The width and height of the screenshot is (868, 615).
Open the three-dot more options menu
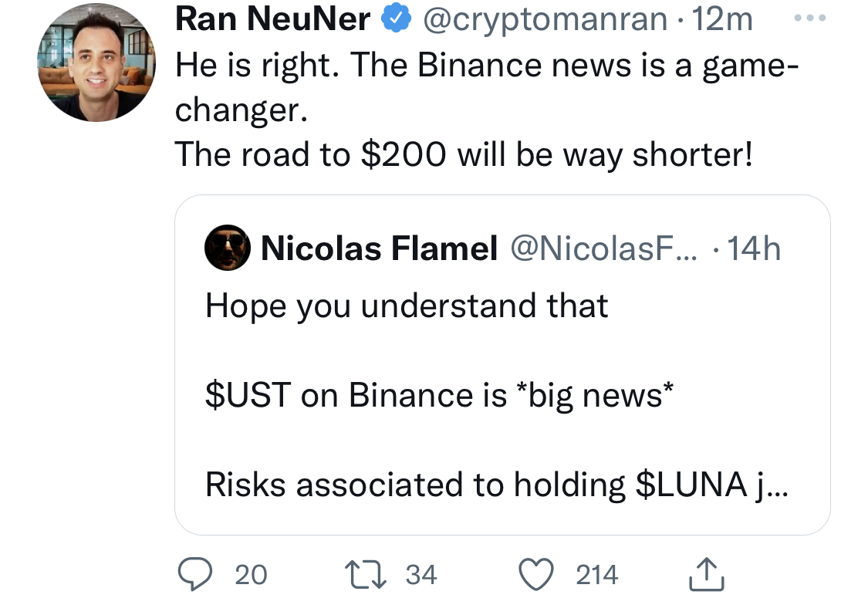point(810,19)
